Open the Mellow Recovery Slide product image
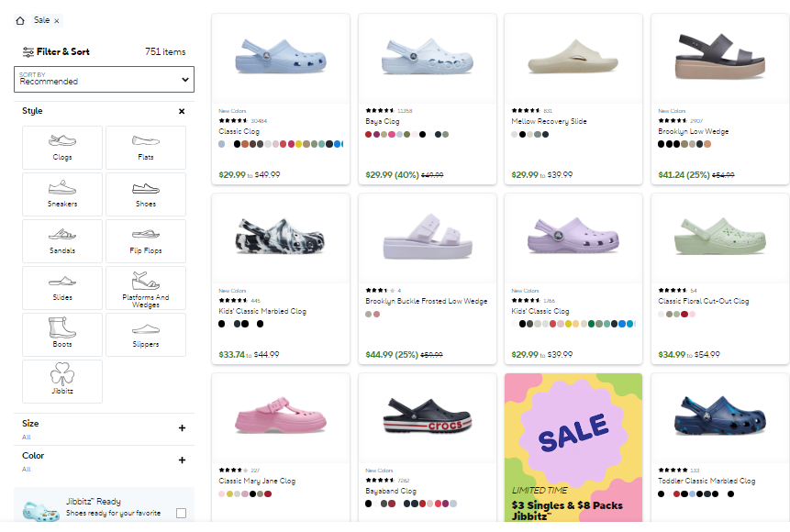790x532 pixels. click(x=573, y=58)
